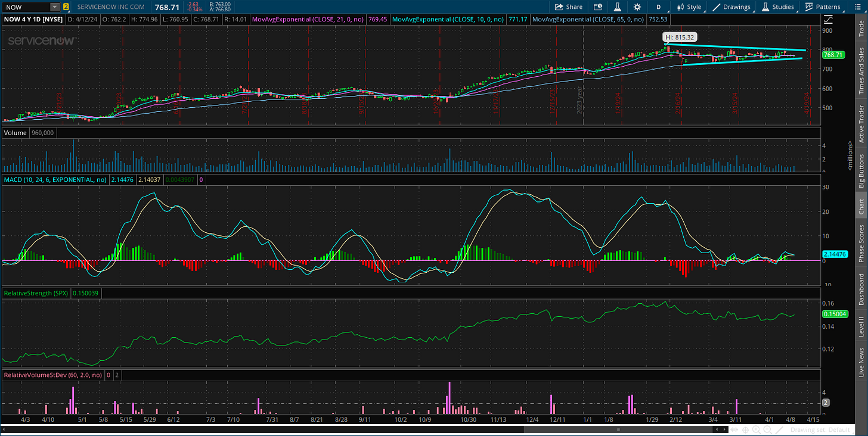Screen dimensions: 868x436
Task: Click the 768.71 current price tag on axis
Action: tap(833, 55)
